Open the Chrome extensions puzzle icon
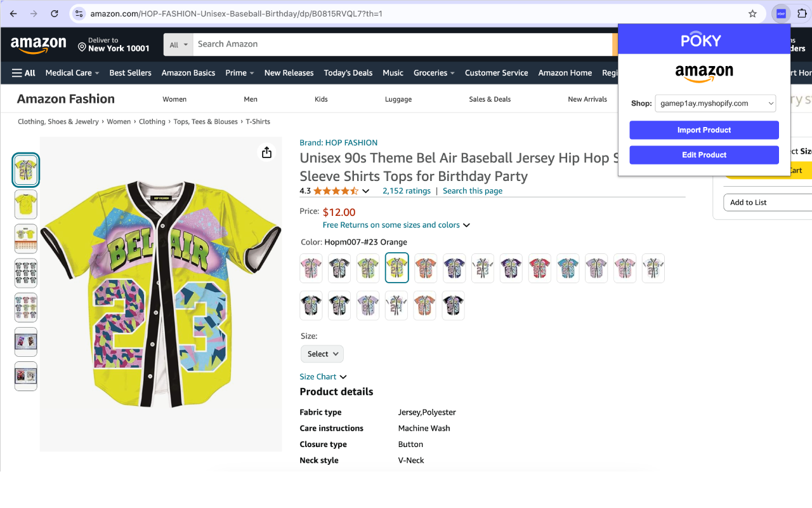 click(x=801, y=13)
